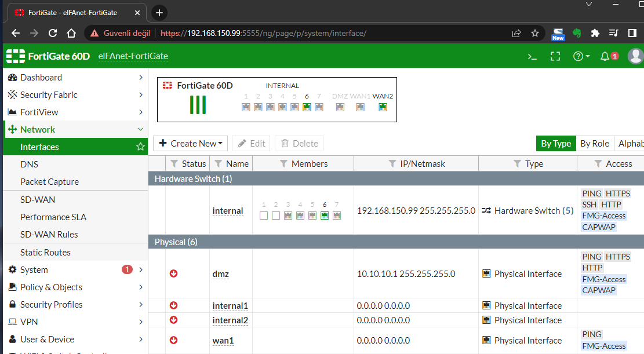Open the SD-WAN Rules menu item
Image resolution: width=644 pixels, height=354 pixels.
49,235
